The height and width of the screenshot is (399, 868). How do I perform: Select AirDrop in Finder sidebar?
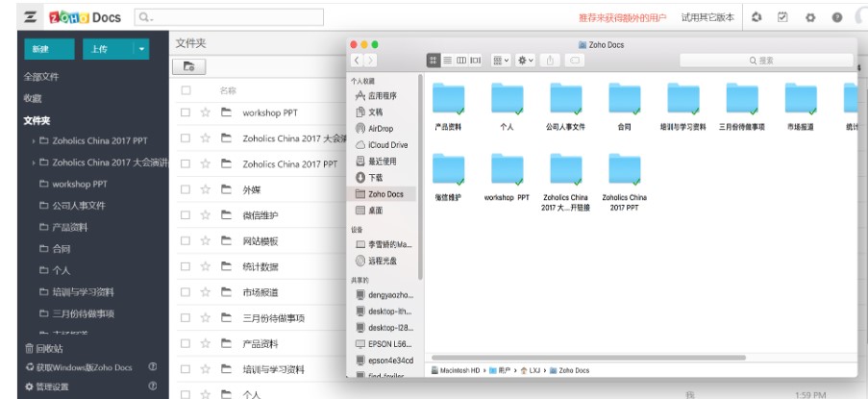pyautogui.click(x=380, y=128)
